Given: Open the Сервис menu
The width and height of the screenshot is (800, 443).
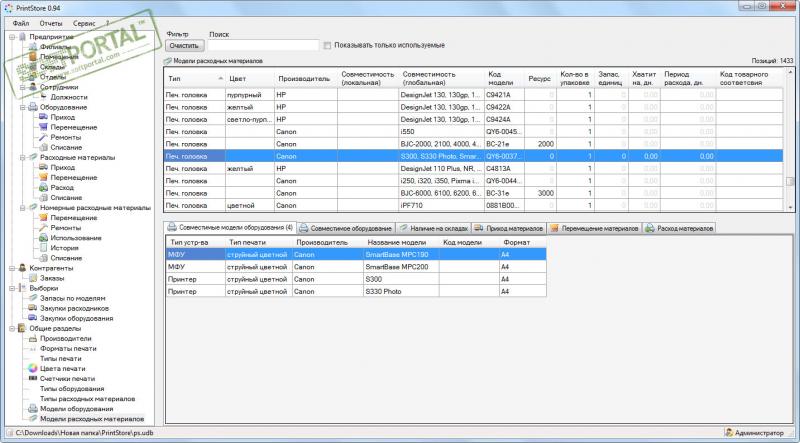Looking at the screenshot, I should [84, 23].
